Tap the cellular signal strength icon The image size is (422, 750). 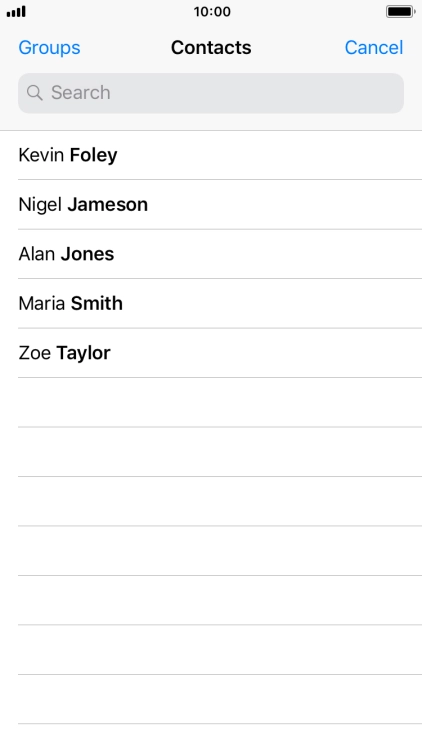16,11
